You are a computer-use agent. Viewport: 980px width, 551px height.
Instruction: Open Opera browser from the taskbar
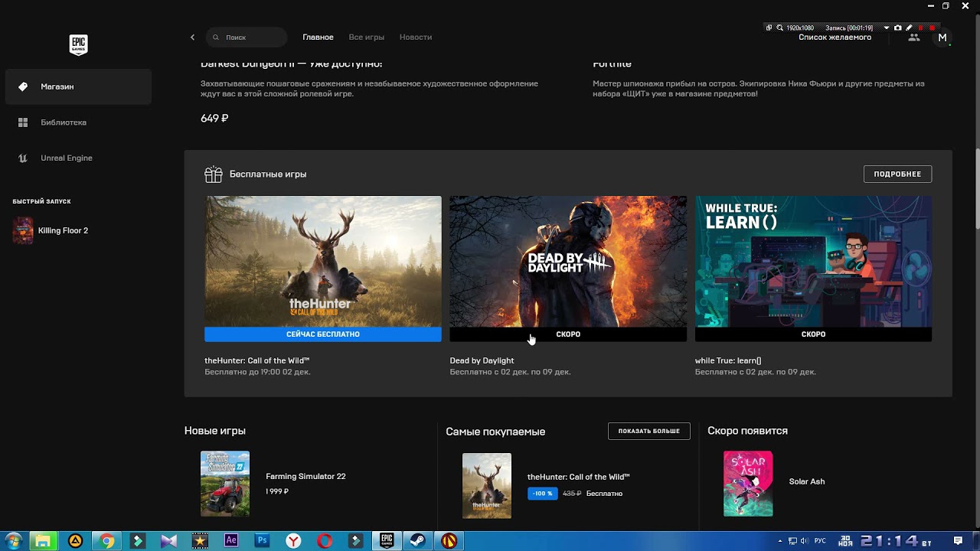click(325, 541)
